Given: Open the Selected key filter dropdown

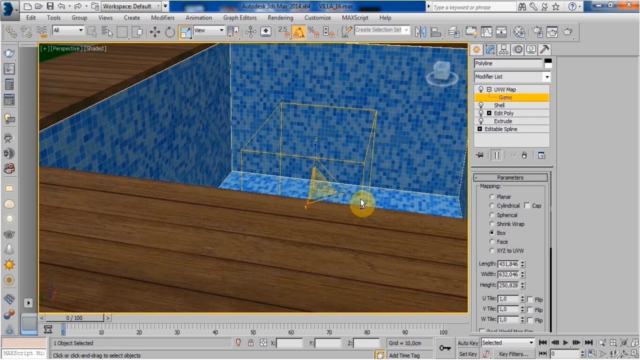Looking at the screenshot, I should pyautogui.click(x=507, y=343).
